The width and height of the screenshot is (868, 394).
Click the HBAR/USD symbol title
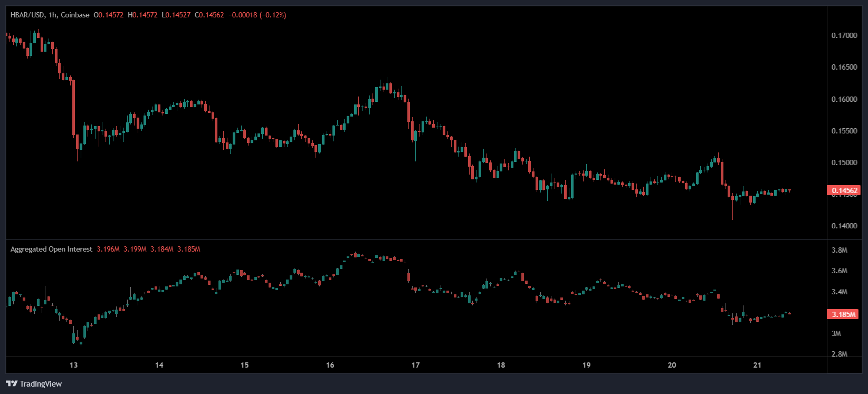click(27, 15)
